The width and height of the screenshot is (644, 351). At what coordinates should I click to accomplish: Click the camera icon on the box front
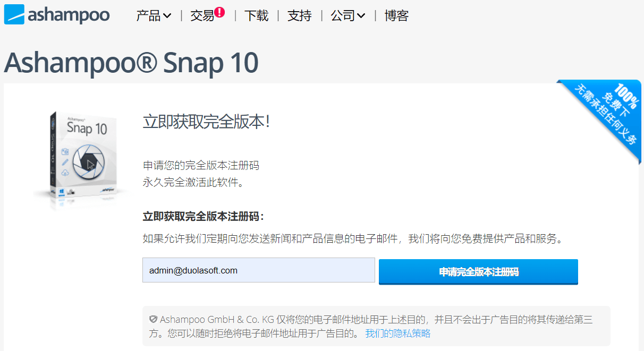pos(65,152)
